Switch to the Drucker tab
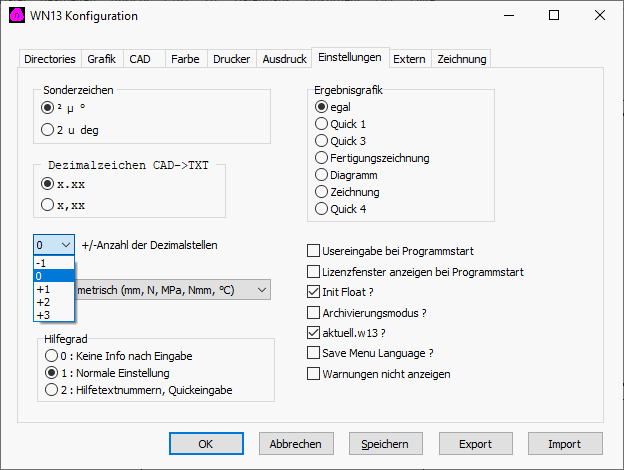This screenshot has height=470, width=624. pyautogui.click(x=231, y=59)
